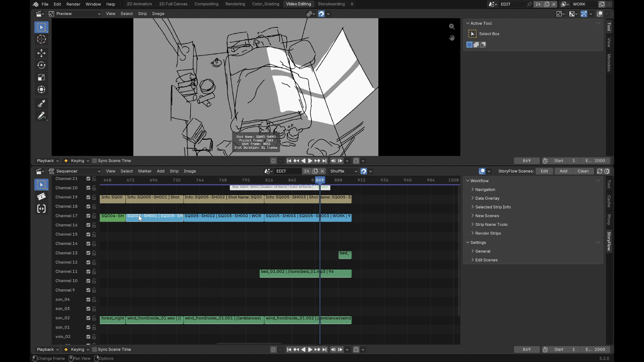Play animation from preview playback controls
Screen dimensions: 644x362
[x=310, y=161]
